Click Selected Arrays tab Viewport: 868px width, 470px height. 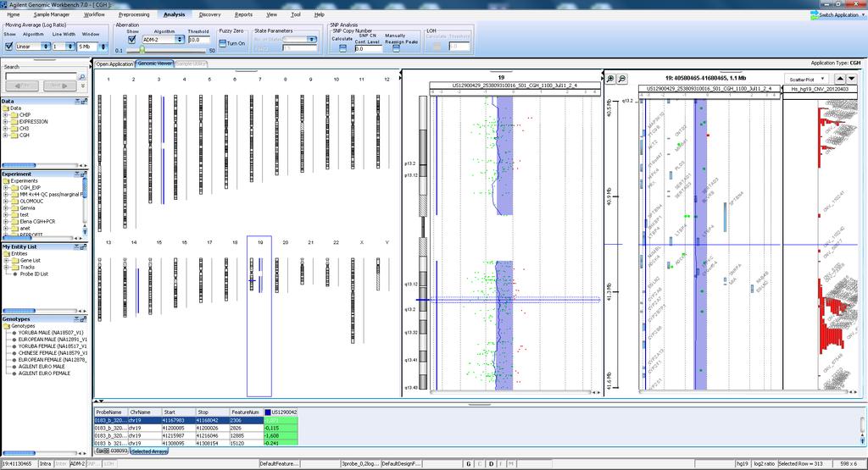[150, 451]
